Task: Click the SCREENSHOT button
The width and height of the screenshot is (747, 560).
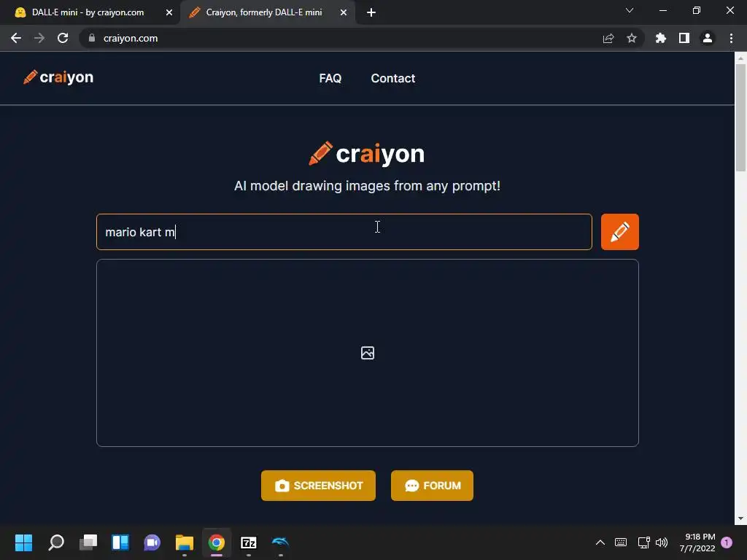Action: click(318, 486)
